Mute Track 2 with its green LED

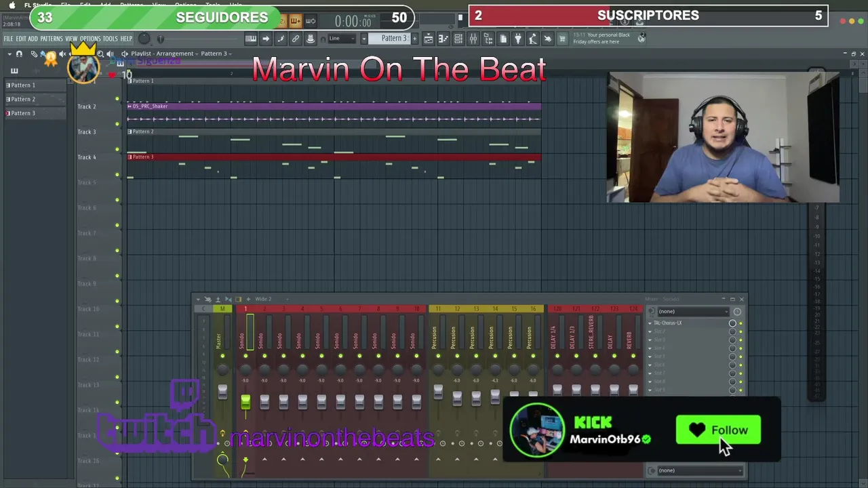[117, 124]
